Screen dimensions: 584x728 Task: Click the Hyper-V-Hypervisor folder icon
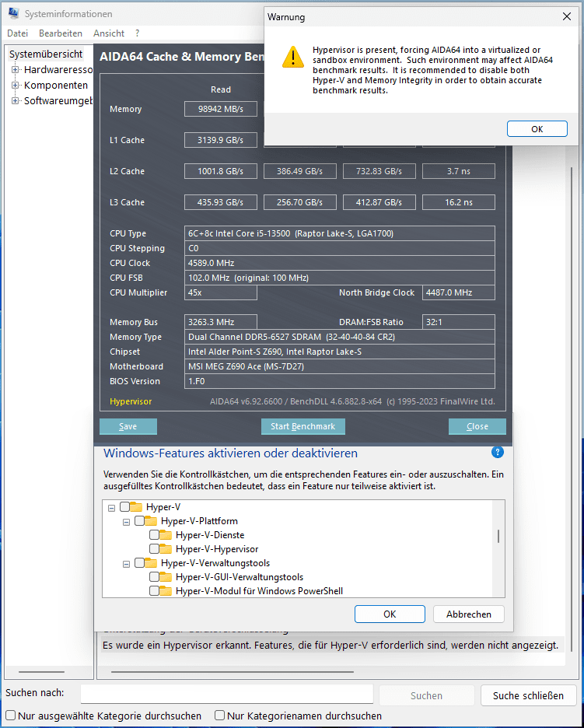click(x=166, y=549)
